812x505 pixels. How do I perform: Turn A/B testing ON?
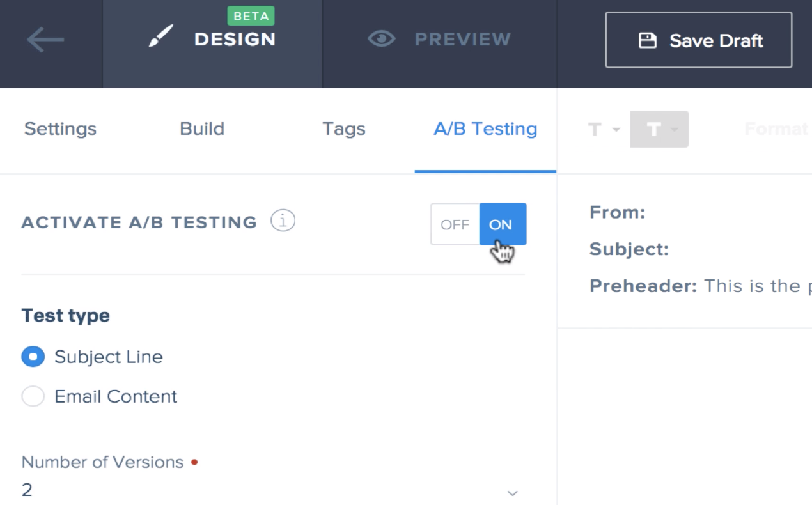[503, 224]
